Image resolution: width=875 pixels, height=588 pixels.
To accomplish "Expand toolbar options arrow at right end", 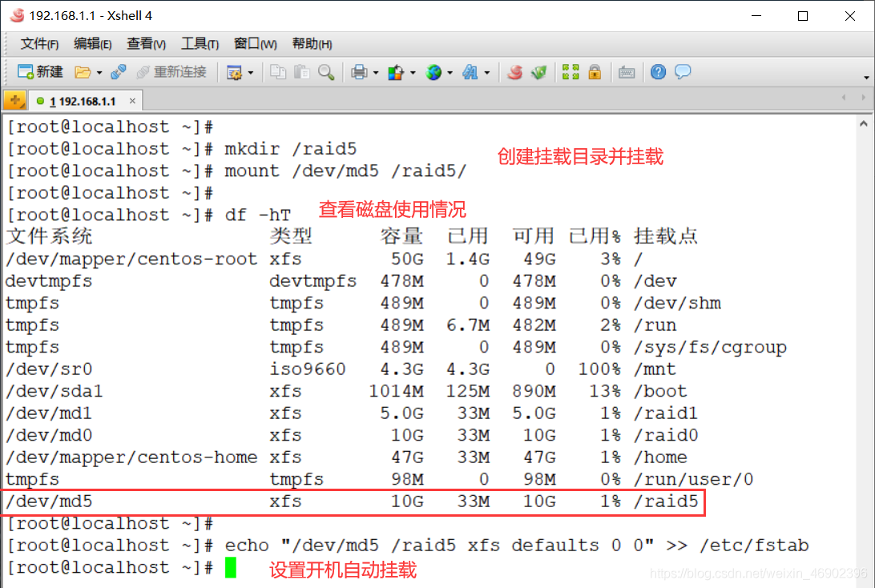I will pos(866,78).
